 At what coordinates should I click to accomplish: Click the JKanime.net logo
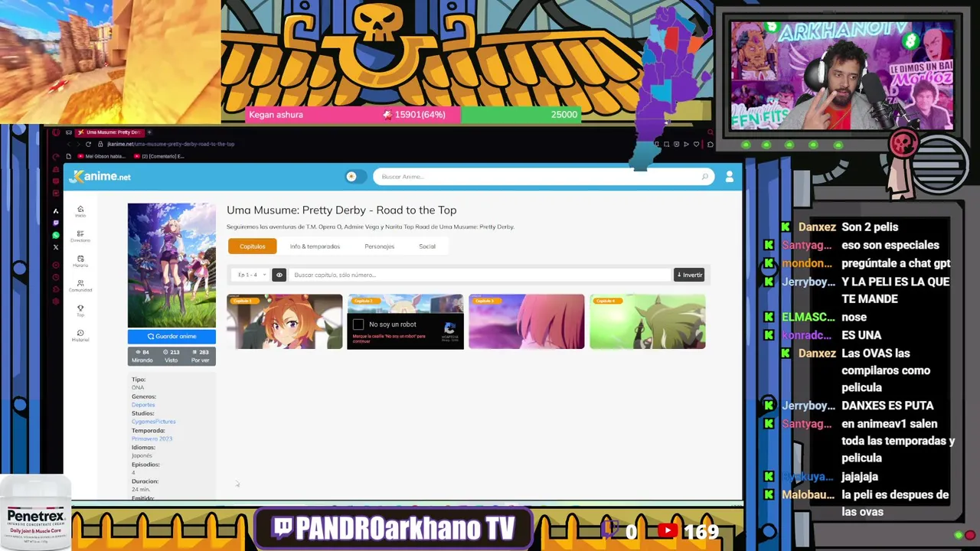(x=100, y=177)
